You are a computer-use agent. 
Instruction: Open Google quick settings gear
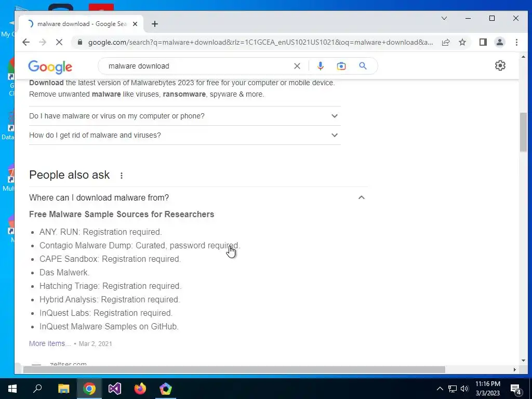coord(500,65)
